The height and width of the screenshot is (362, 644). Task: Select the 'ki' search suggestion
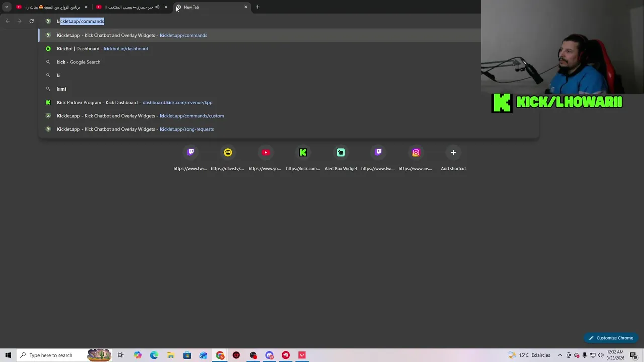tap(288, 75)
